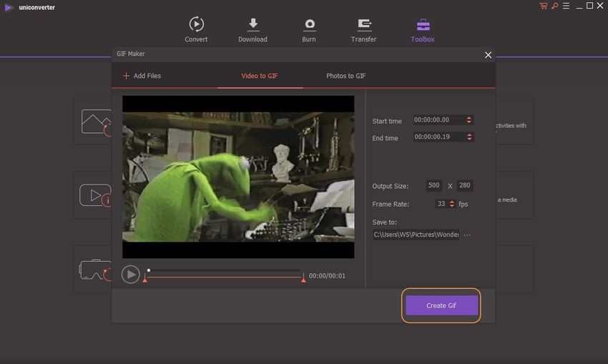Click the Start time stepper arrows

[x=469, y=120]
